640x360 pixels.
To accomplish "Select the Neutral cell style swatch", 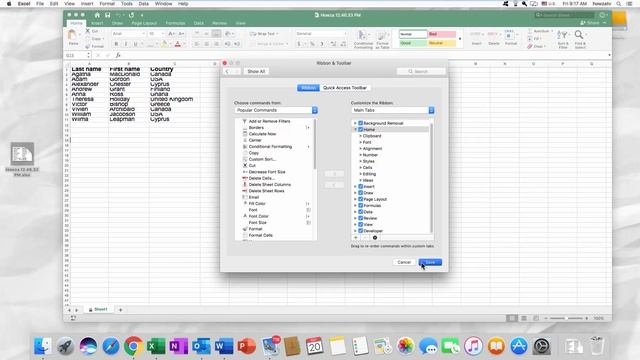I will tap(442, 43).
